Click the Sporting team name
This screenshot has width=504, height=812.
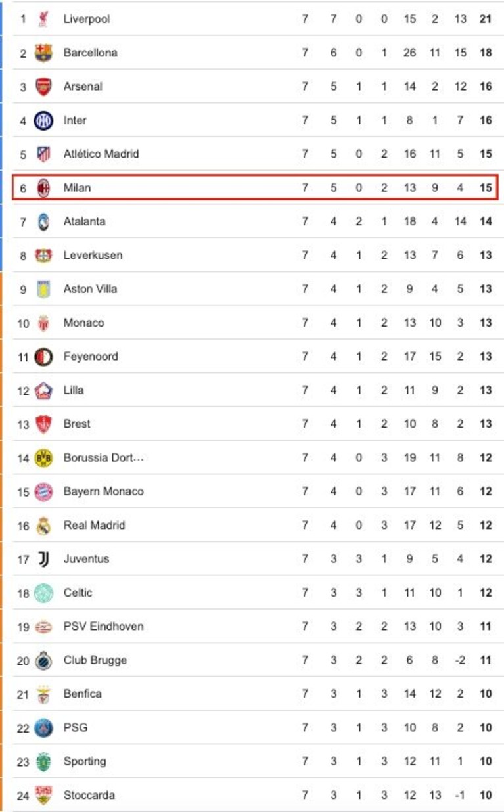[84, 761]
